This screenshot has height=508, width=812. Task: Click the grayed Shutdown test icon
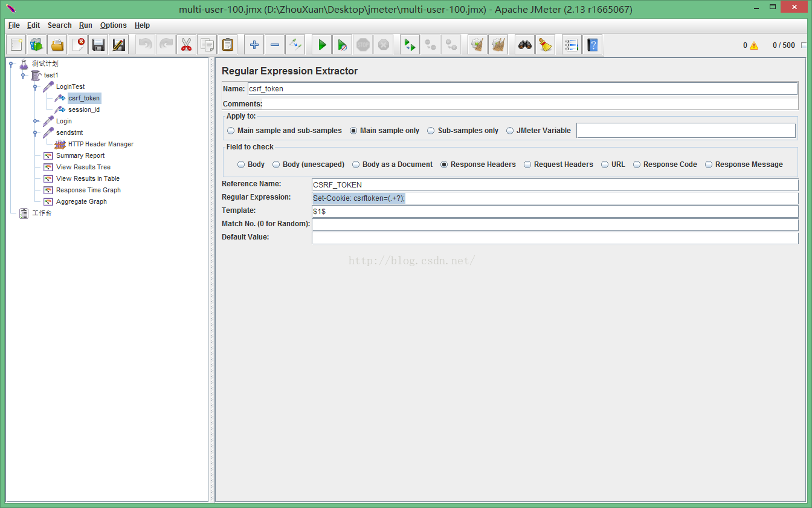pyautogui.click(x=384, y=45)
